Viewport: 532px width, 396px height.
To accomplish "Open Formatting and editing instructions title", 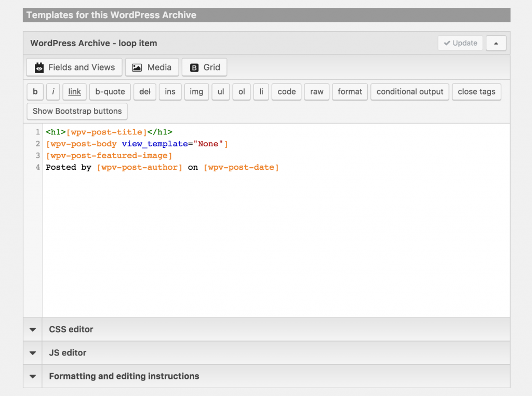I will [x=124, y=376].
